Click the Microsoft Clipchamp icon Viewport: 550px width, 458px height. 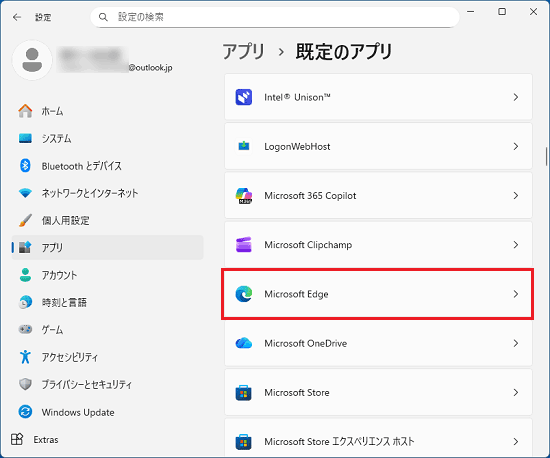(243, 244)
